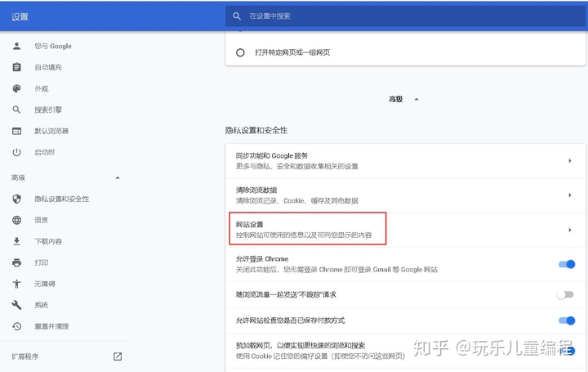Click the search icon in settings search bar
This screenshot has width=588, height=372.
(237, 16)
